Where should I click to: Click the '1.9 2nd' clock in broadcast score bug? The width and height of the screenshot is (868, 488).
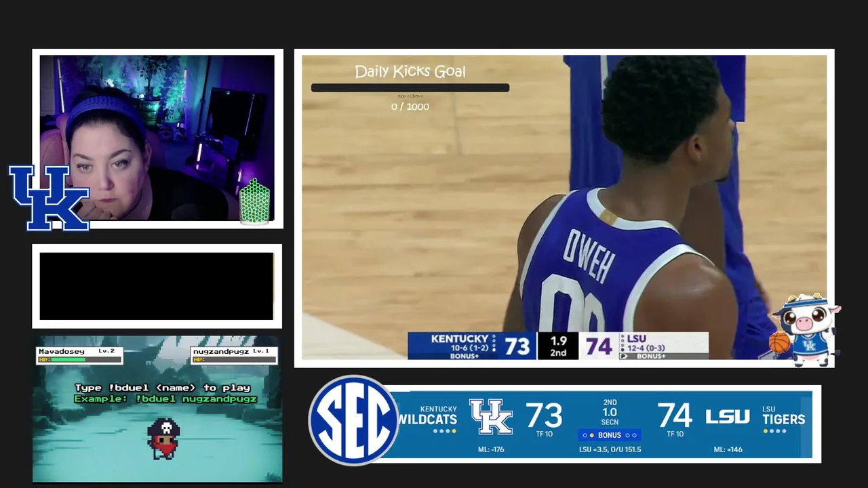(x=558, y=346)
